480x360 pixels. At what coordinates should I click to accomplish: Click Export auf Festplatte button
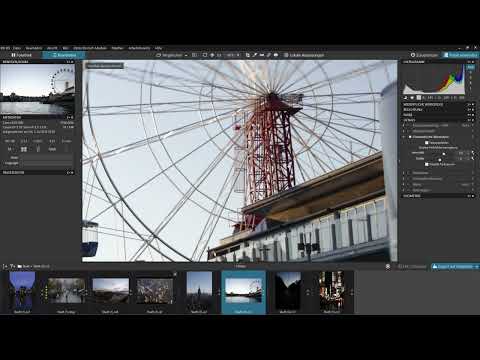point(453,267)
